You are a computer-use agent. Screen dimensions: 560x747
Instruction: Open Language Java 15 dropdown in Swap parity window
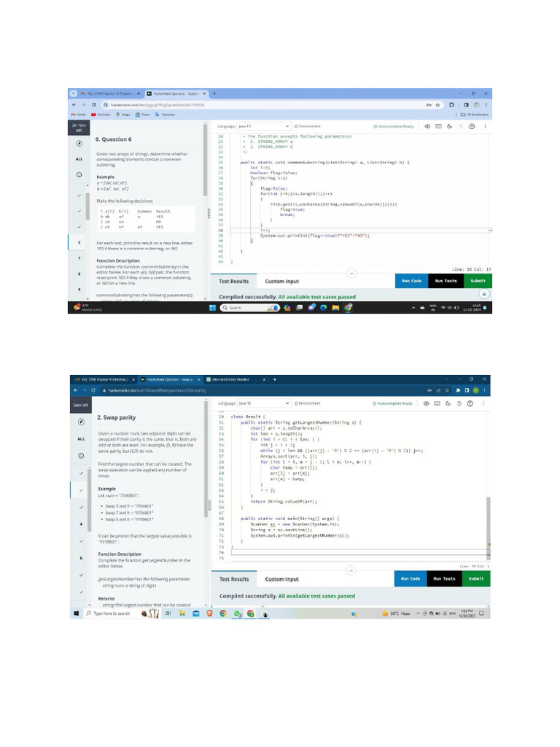[264, 403]
